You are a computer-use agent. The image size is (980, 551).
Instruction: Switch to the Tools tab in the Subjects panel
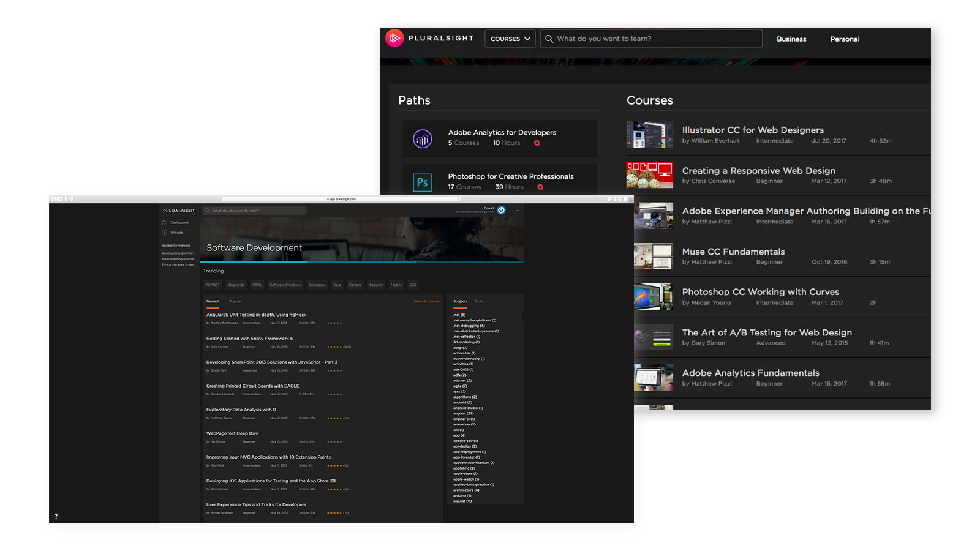click(478, 301)
